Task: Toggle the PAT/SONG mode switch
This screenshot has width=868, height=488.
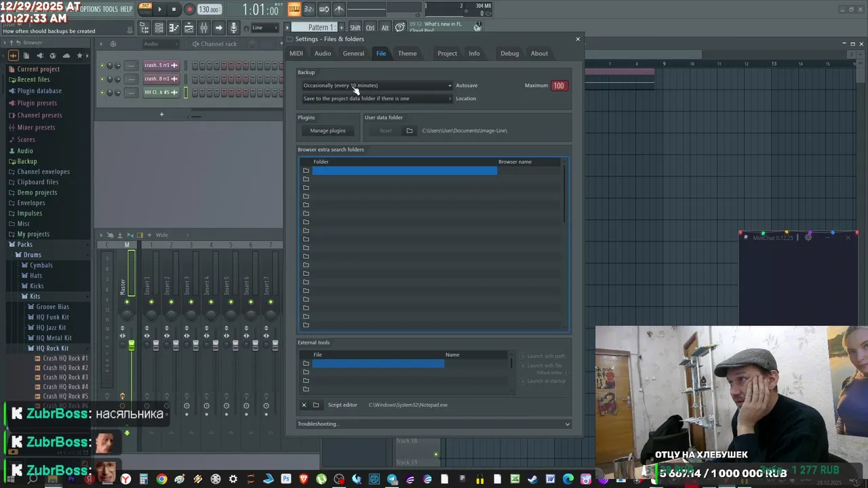Action: [145, 9]
